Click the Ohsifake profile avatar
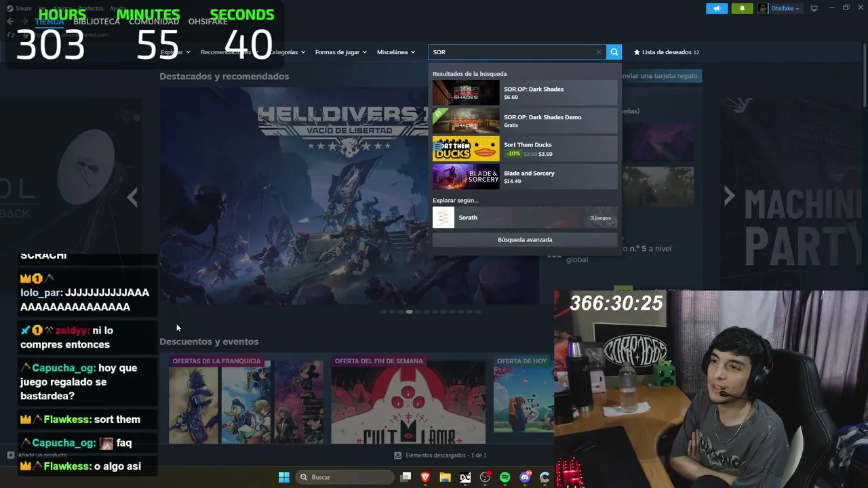The width and height of the screenshot is (868, 488). pyautogui.click(x=763, y=9)
